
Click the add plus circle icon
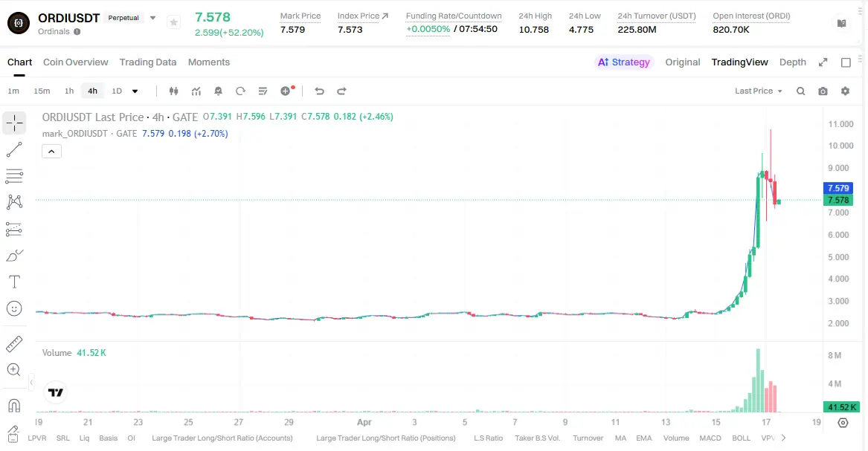click(x=286, y=91)
